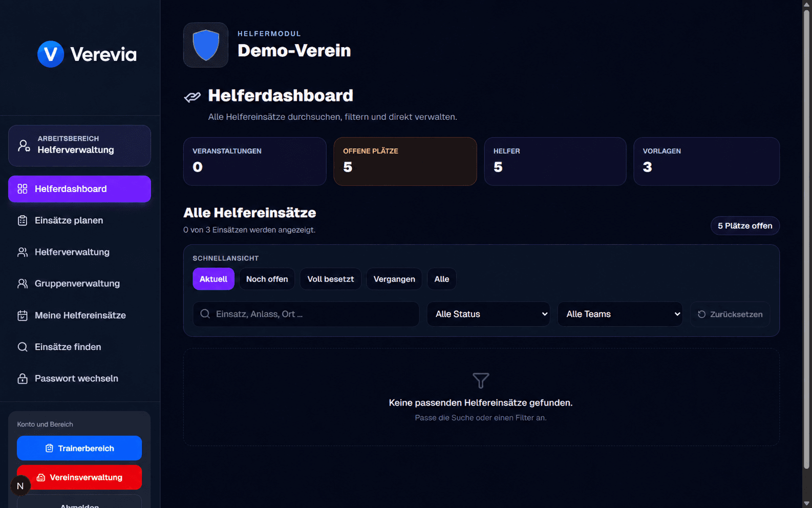The image size is (812, 508).
Task: Click the Verevia logo icon
Action: click(51, 54)
